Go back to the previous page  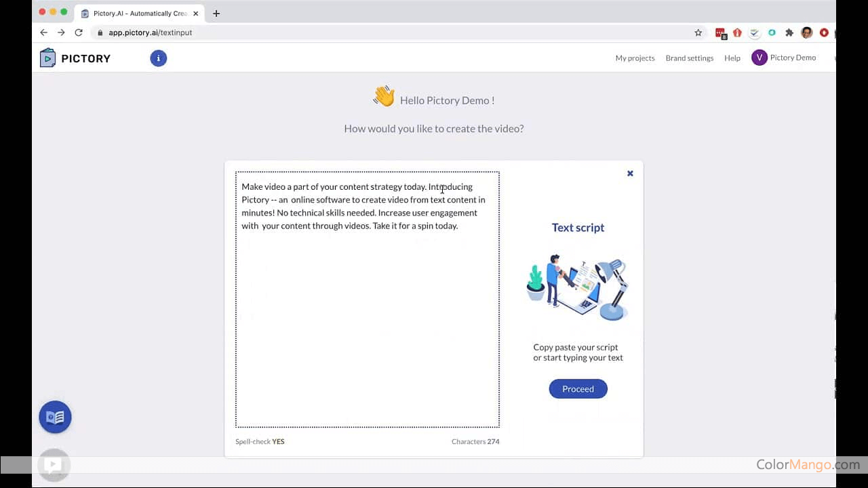click(44, 33)
